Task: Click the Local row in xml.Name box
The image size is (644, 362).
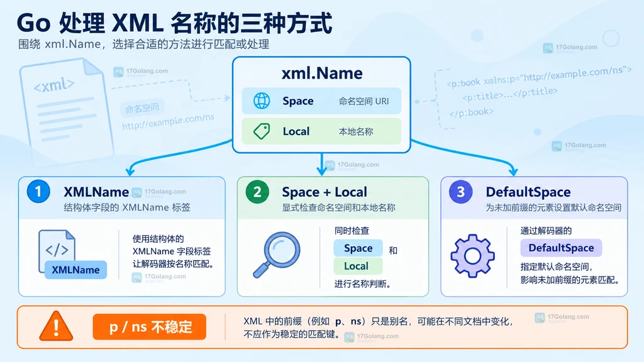Action: (321, 131)
